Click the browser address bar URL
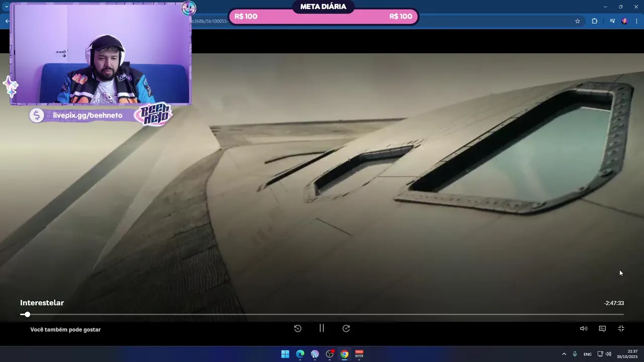The height and width of the screenshot is (362, 644). tap(210, 21)
